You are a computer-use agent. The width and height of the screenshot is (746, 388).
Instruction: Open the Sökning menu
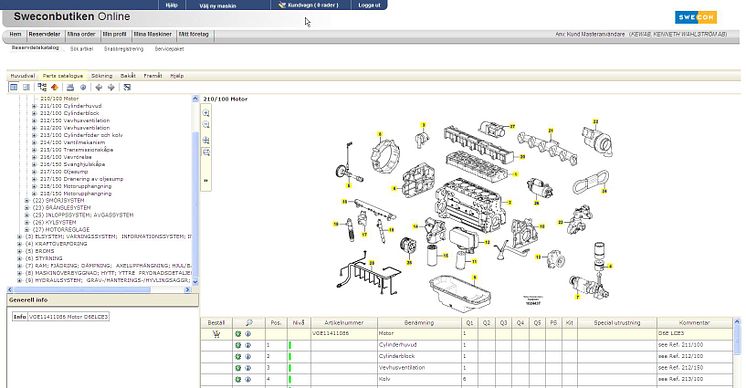[x=102, y=76]
